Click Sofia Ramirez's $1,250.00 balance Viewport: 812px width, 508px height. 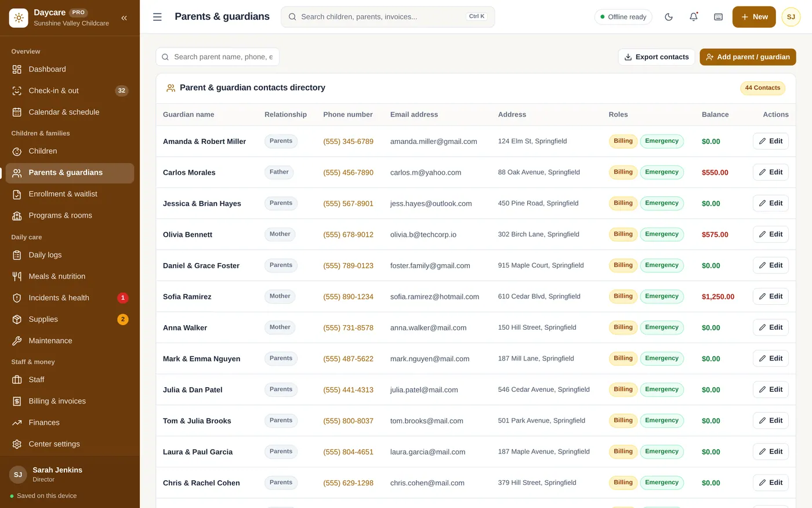coord(718,297)
